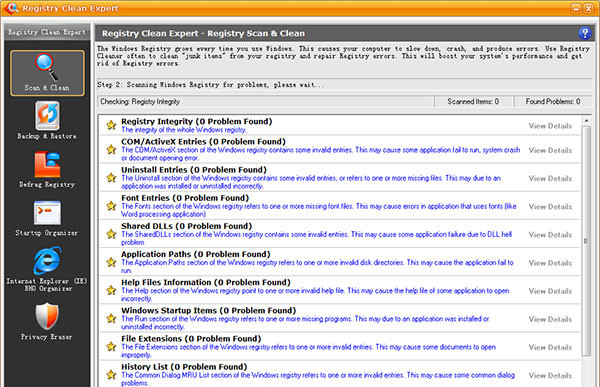View Details for COM/ActiveX Entries
The height and width of the screenshot is (387, 600).
(550, 150)
